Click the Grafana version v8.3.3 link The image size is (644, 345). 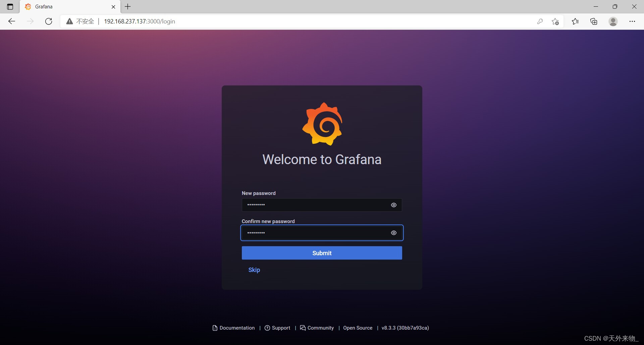click(405, 328)
